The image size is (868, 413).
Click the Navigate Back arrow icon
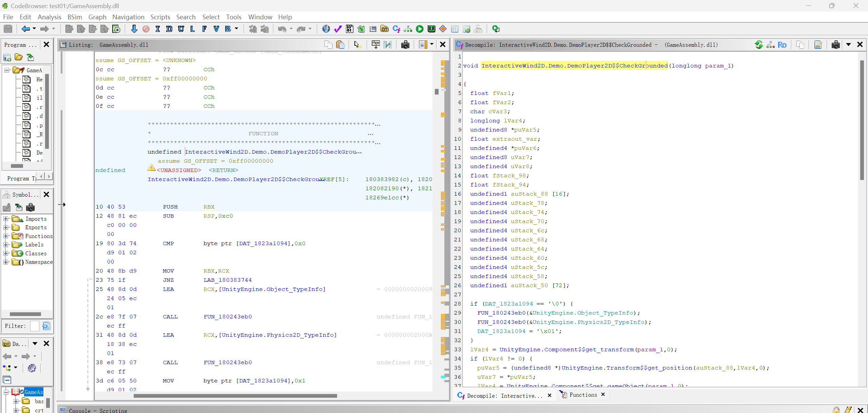coord(25,29)
